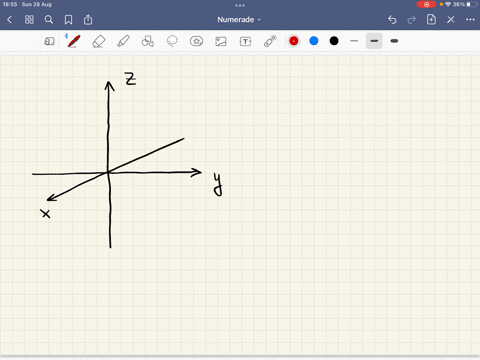The width and height of the screenshot is (480, 360).
Task: Select the red Pen tool
Action: tap(74, 41)
